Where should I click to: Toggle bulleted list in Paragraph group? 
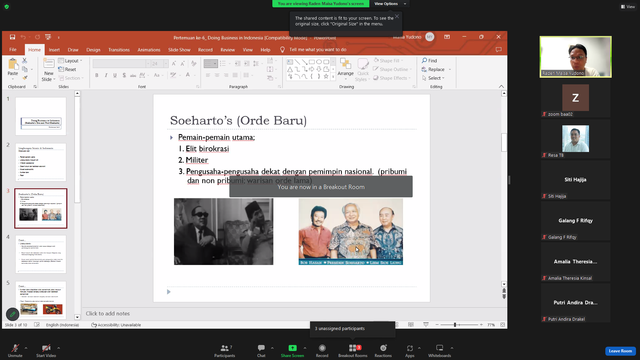pyautogui.click(x=223, y=64)
